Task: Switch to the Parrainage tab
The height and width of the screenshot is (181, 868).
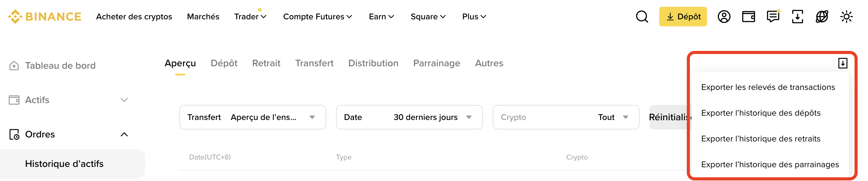Action: click(x=436, y=63)
